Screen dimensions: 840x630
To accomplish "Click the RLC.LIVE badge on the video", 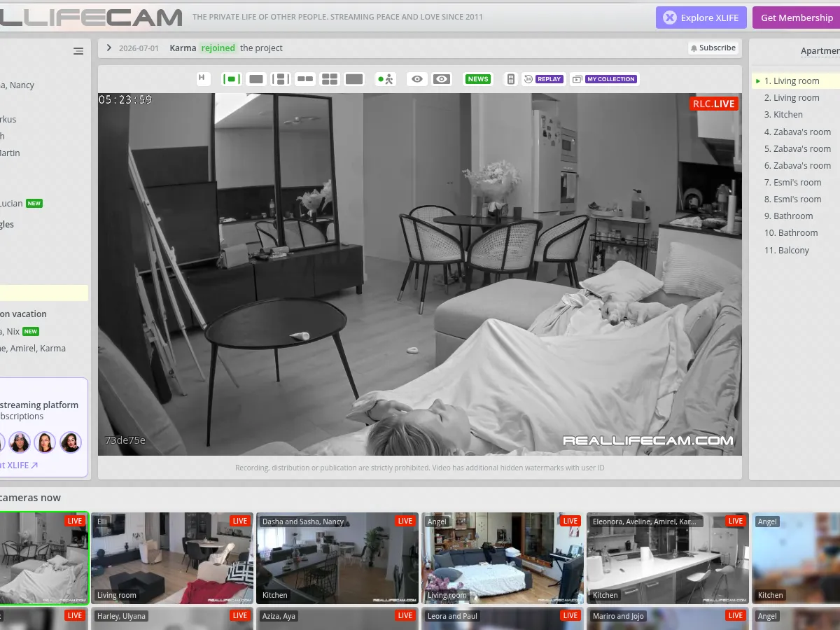I will (x=713, y=104).
